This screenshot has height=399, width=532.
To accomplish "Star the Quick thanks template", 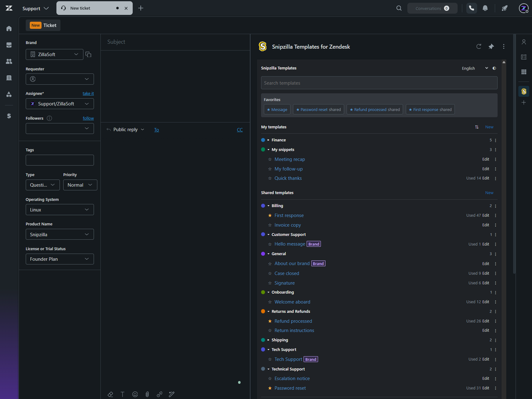I will click(270, 178).
